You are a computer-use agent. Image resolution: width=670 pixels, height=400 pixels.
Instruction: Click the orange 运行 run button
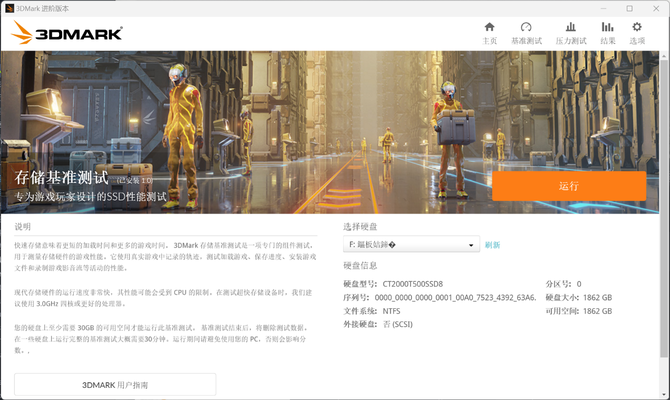click(x=569, y=186)
